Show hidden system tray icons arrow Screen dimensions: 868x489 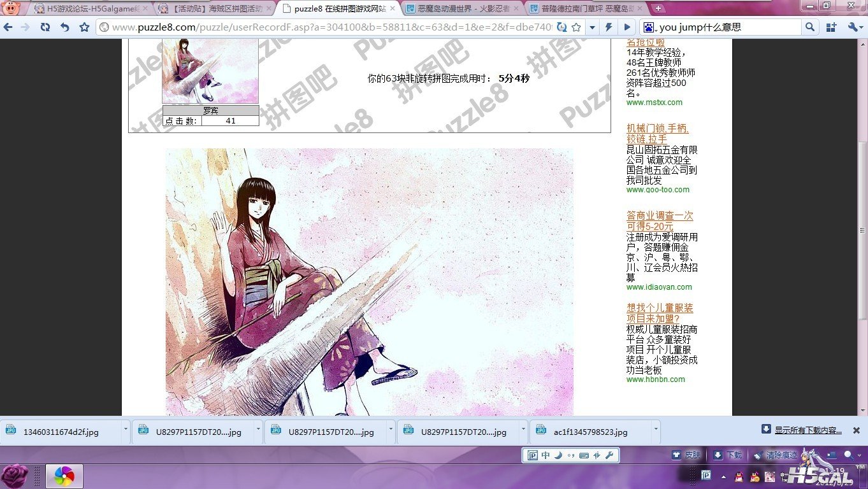point(724,476)
